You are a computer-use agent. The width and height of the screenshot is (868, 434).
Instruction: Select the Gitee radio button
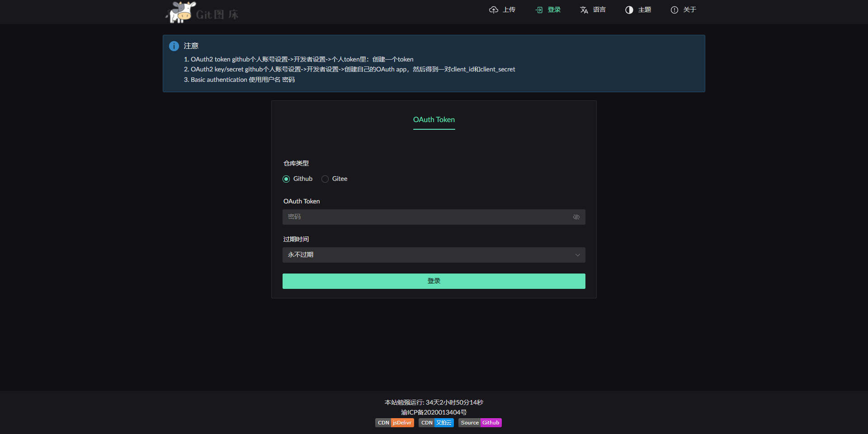point(325,179)
